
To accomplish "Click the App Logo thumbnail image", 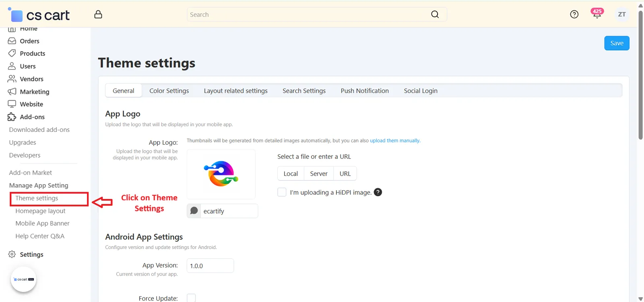I will tap(221, 174).
